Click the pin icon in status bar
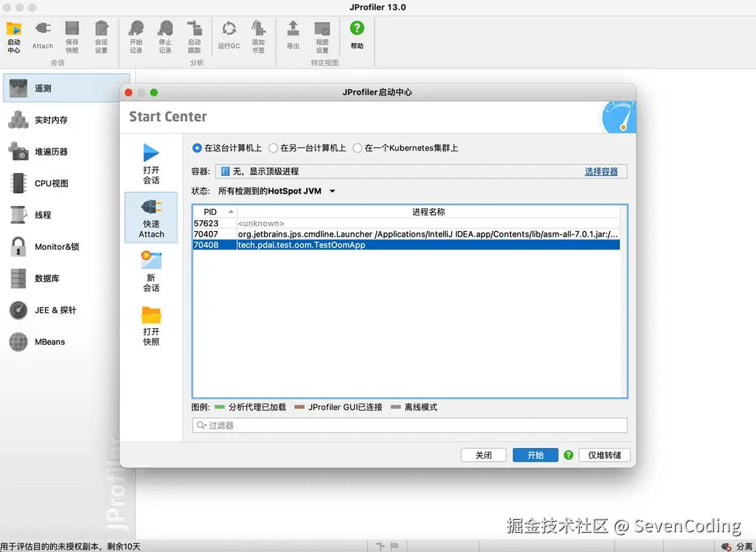The width and height of the screenshot is (756, 552). pyautogui.click(x=380, y=547)
